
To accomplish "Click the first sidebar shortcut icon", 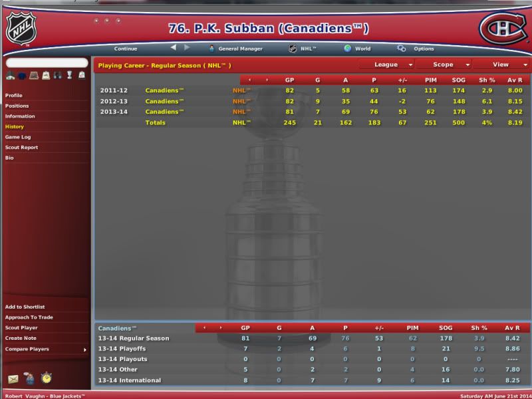I will 10,75.
